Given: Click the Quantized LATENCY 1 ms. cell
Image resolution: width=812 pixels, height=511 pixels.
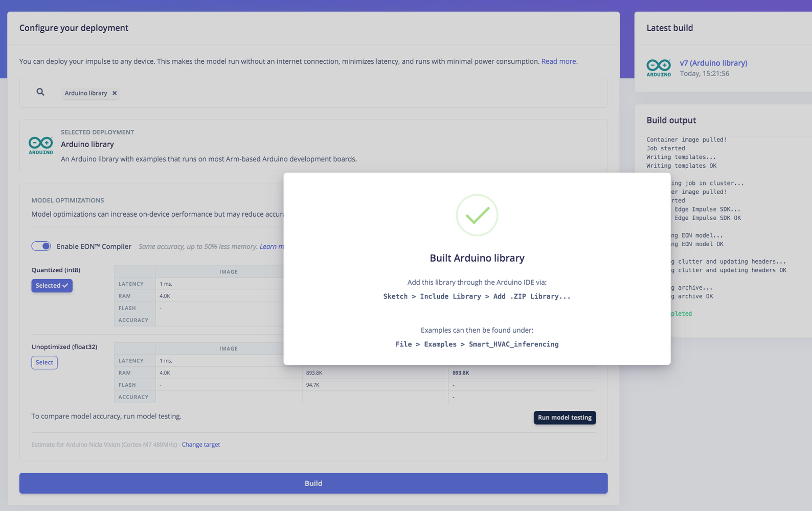Looking at the screenshot, I should click(219, 284).
